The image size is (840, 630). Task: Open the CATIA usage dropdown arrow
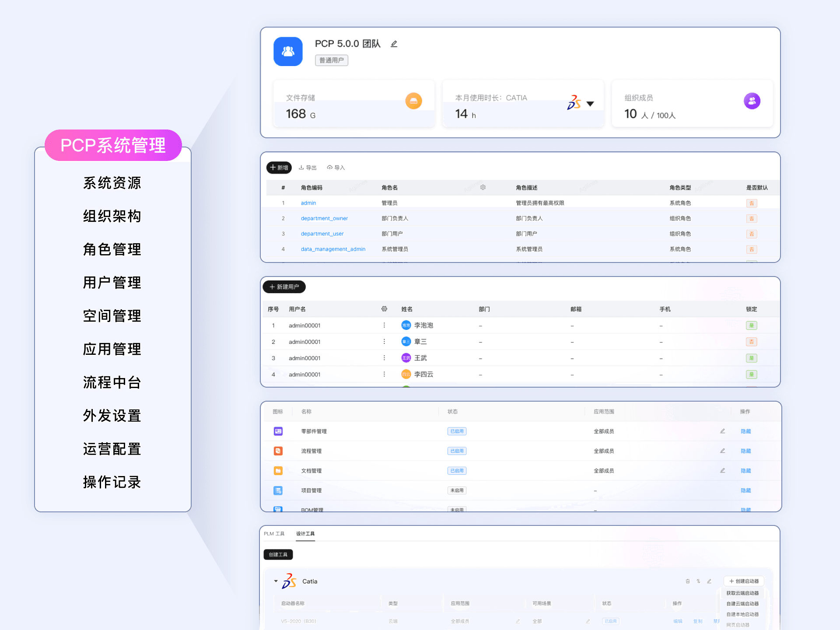(x=590, y=104)
